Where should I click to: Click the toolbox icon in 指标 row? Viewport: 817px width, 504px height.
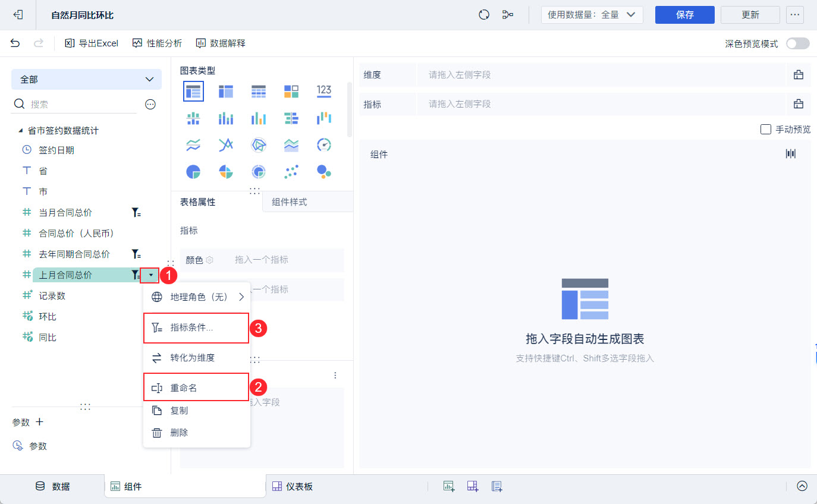[x=799, y=104]
